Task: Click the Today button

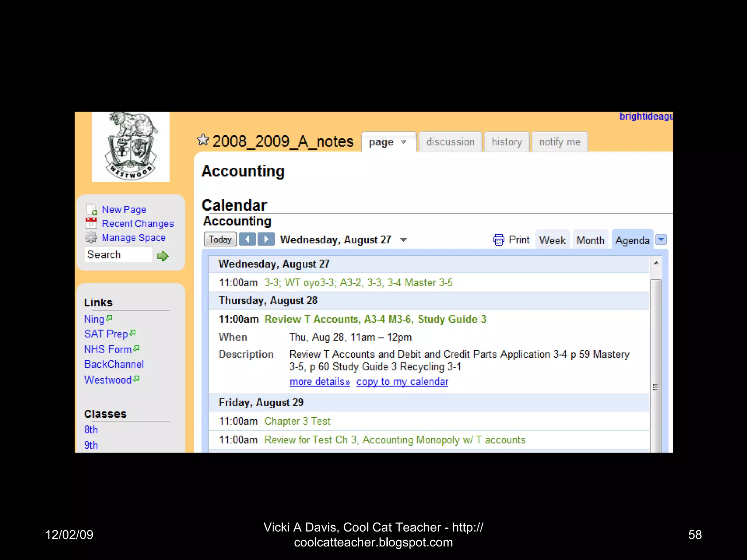Action: click(220, 240)
